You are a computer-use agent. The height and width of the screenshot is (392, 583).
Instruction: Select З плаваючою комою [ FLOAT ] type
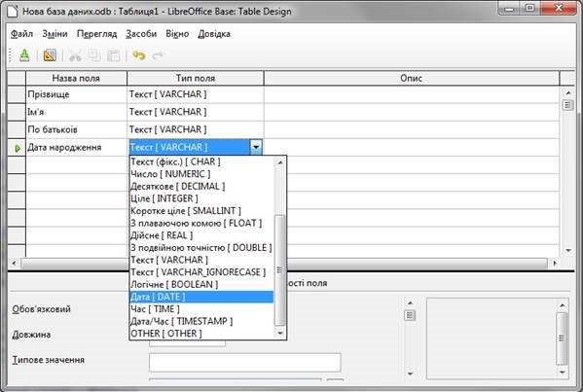(201, 223)
